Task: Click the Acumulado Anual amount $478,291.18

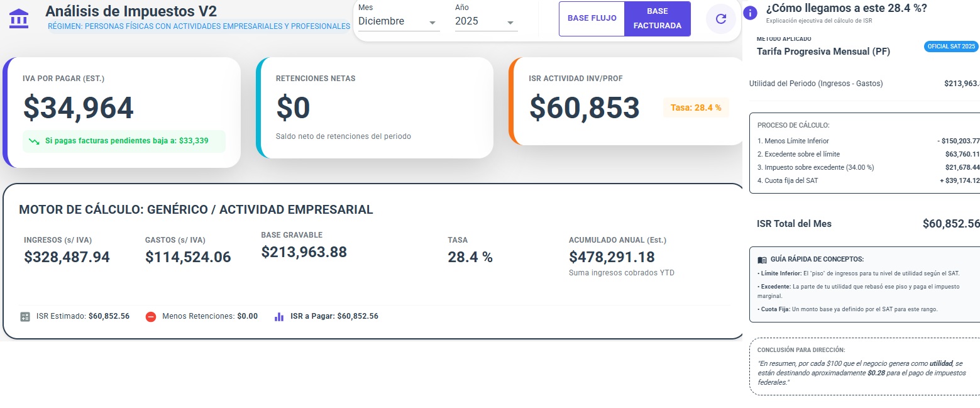Action: click(612, 257)
